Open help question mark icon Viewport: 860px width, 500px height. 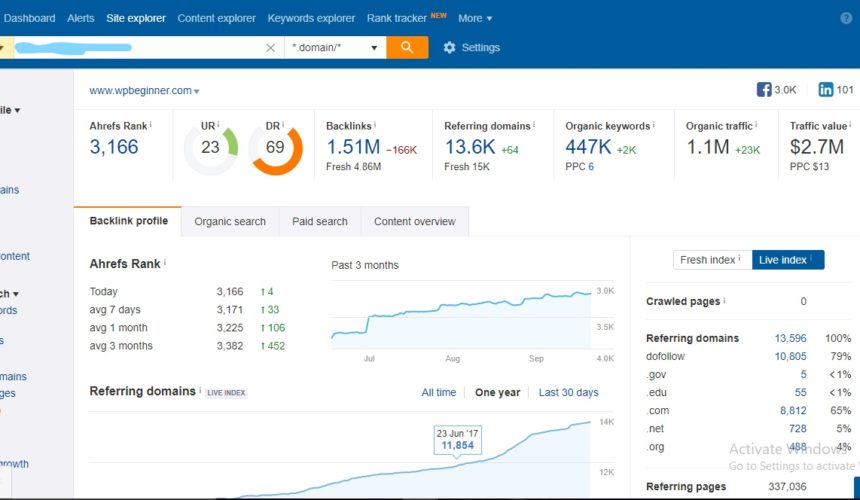(846, 18)
